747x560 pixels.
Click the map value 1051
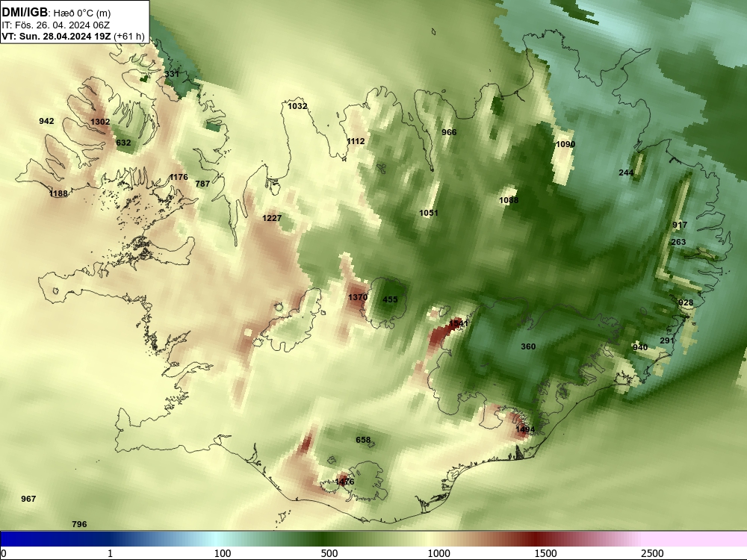click(x=428, y=213)
